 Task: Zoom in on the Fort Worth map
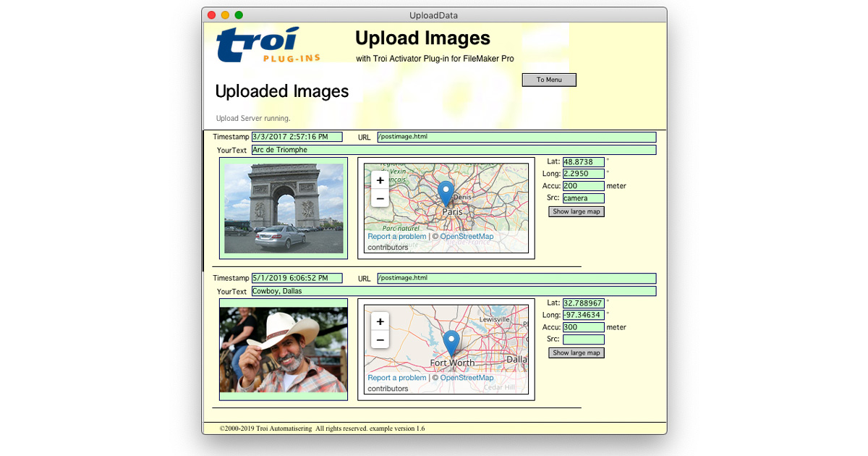380,321
